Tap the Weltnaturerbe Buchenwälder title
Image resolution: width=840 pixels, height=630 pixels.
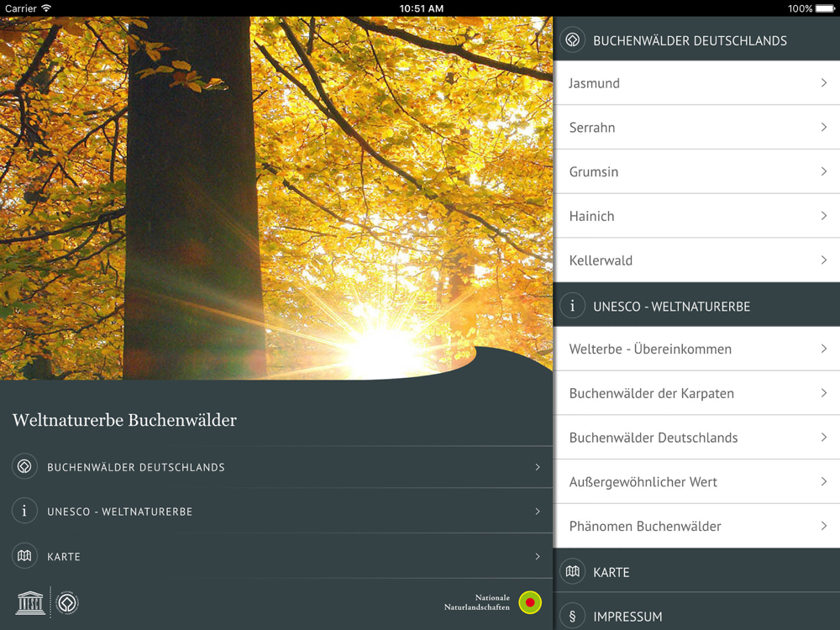tap(124, 420)
